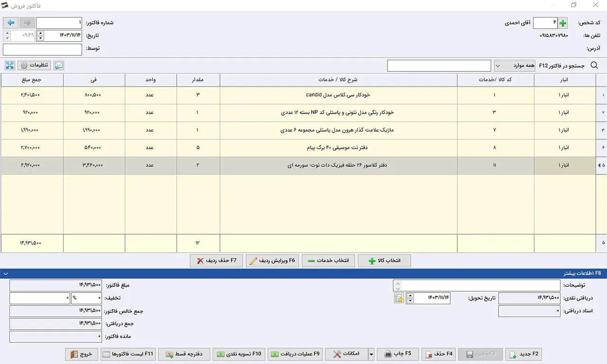Viewport: 607px width, 364px height.
Task: Create a new invoice with F2 جدید
Action: 524,354
